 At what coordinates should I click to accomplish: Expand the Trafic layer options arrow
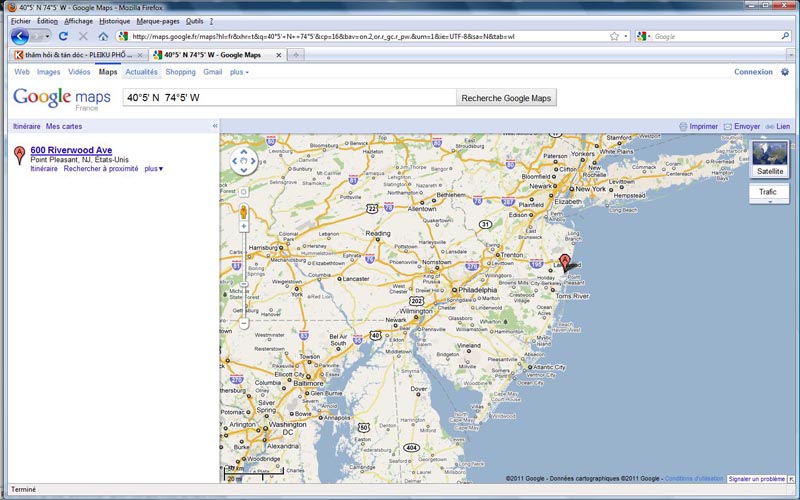[x=770, y=202]
